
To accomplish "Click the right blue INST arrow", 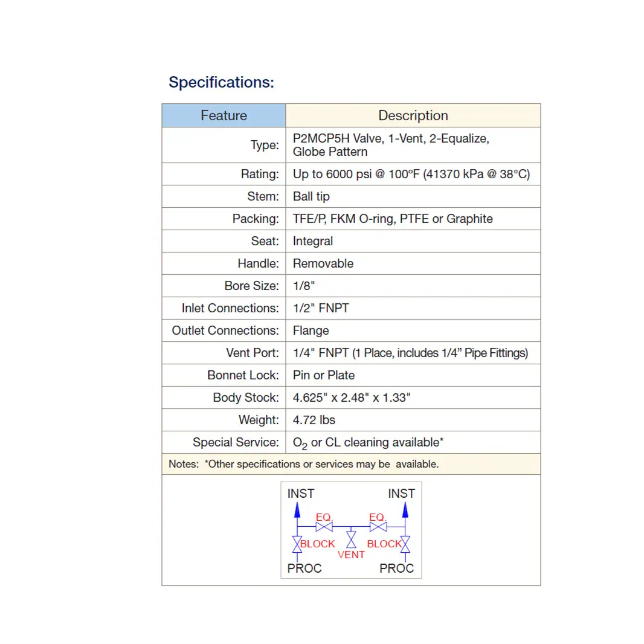I will [405, 510].
